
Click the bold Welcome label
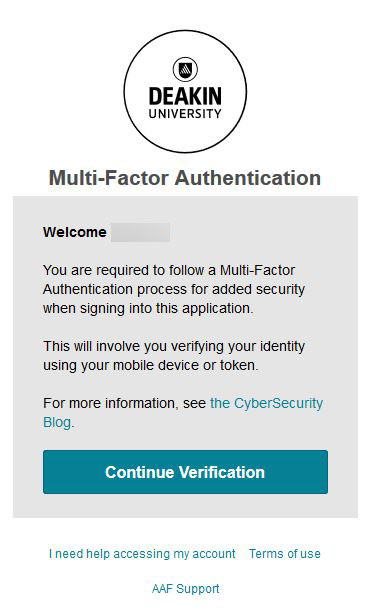[x=75, y=232]
